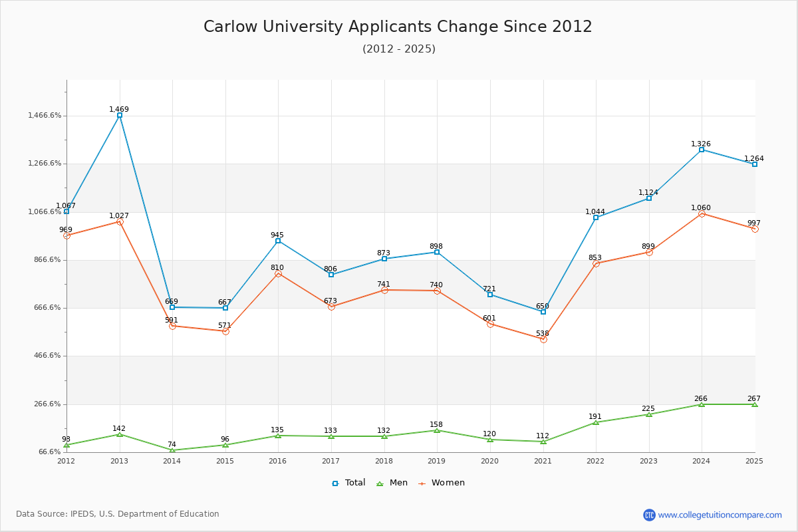
Task: Click the Women 2013 data point labeled 1,027
Action: pyautogui.click(x=120, y=221)
